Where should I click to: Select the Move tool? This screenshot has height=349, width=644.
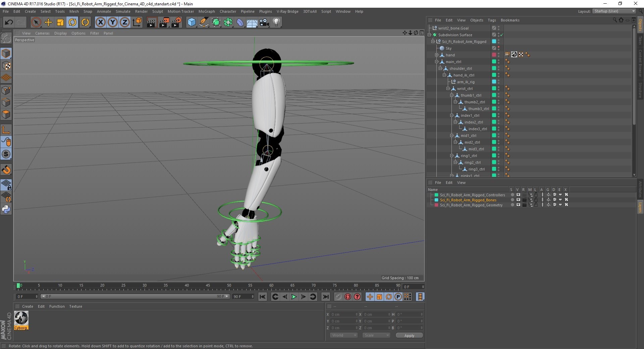pyautogui.click(x=48, y=22)
